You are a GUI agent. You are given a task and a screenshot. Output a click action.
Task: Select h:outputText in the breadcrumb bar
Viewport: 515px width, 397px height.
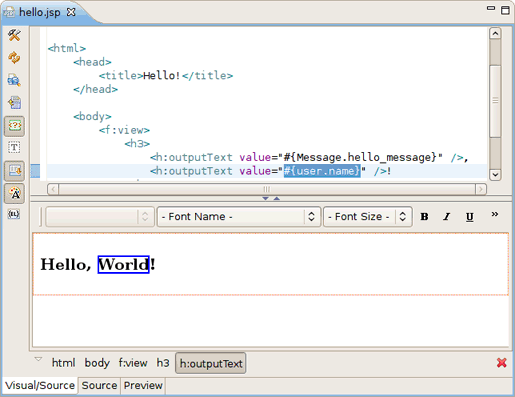(211, 363)
